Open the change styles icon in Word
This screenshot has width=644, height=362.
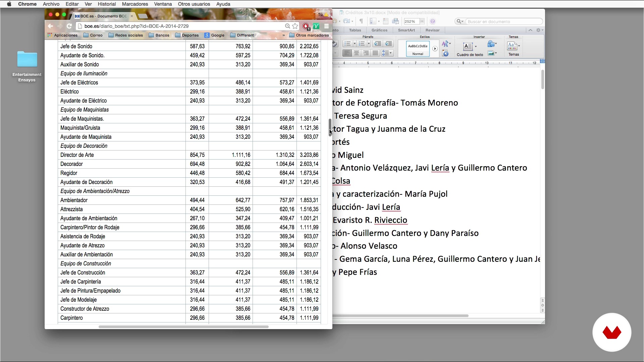[x=446, y=44]
